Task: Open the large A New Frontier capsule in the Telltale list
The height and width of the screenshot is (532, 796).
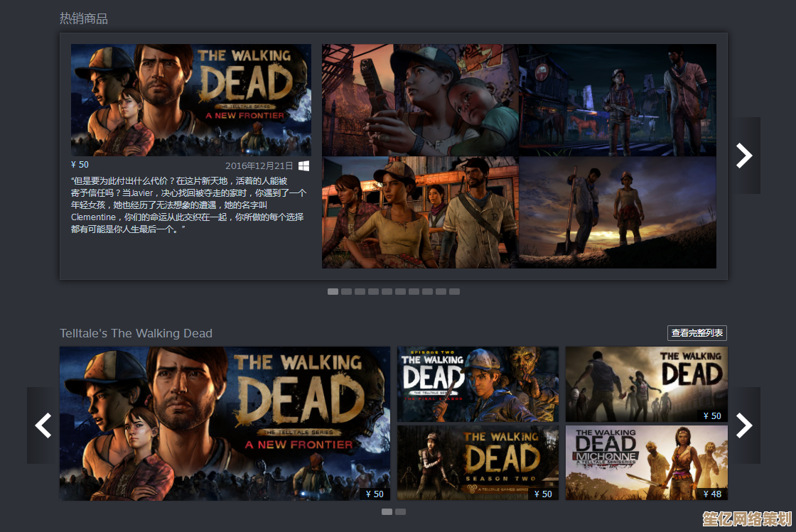Action: (225, 423)
